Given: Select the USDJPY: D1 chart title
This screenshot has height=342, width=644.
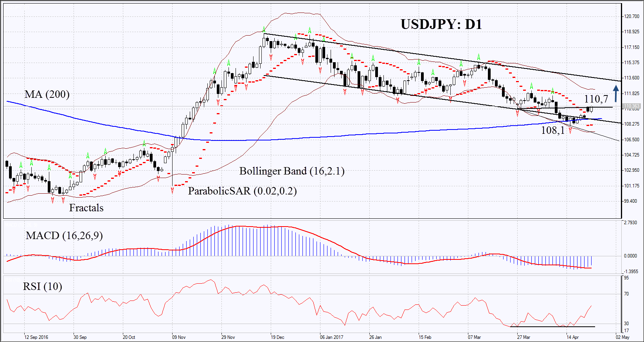Looking at the screenshot, I should [x=441, y=24].
